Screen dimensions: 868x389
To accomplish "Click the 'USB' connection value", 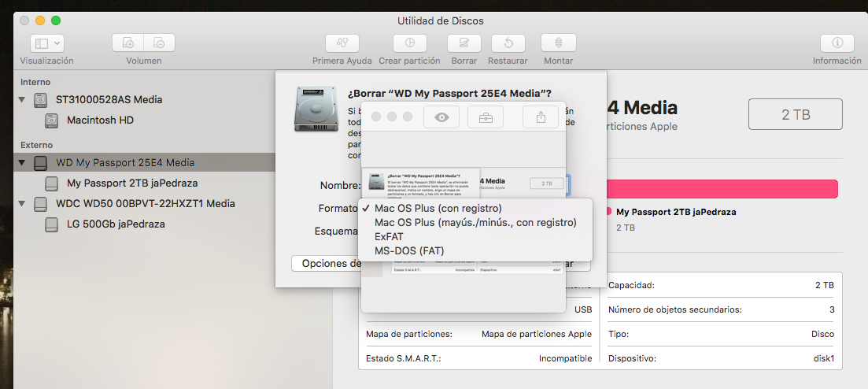I will coord(583,309).
